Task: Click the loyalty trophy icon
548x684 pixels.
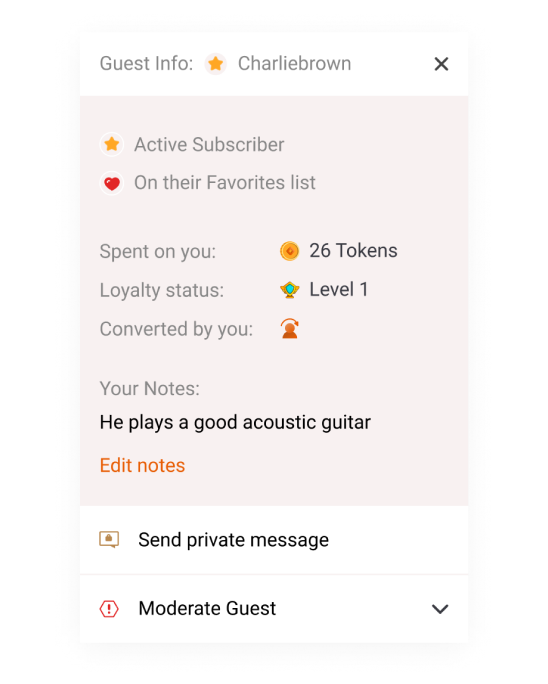Action: pos(290,290)
